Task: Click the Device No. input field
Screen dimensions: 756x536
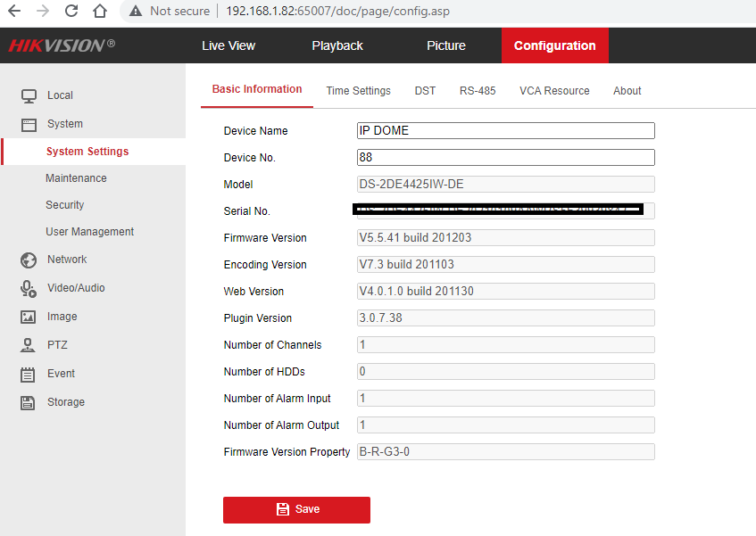Action: click(x=505, y=158)
